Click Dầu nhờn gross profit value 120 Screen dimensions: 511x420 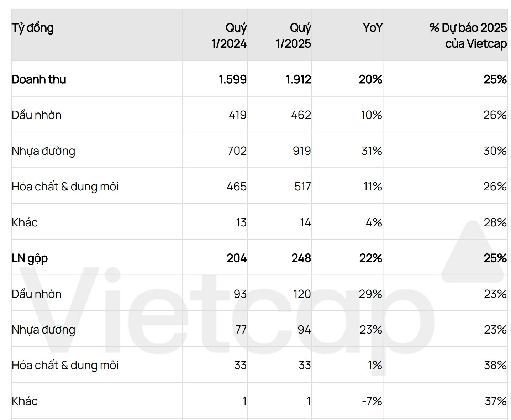[x=302, y=294]
